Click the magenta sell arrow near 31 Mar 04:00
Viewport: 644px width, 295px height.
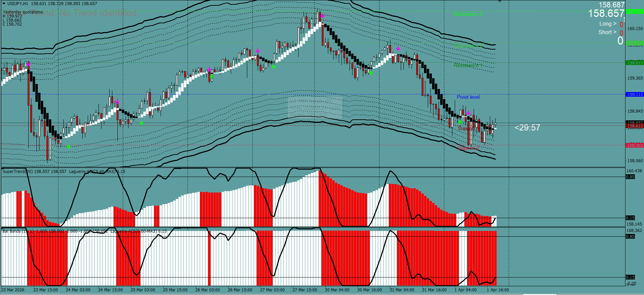click(x=398, y=49)
